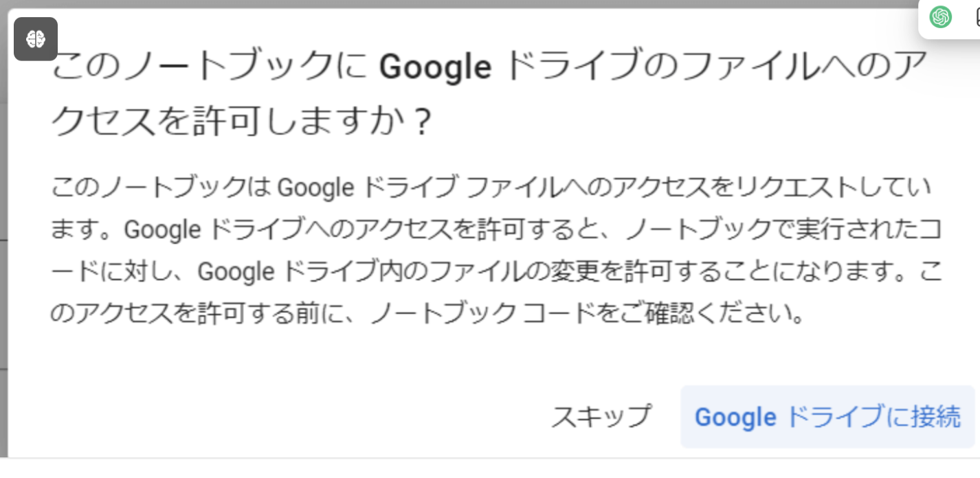980x478 pixels.
Task: Click the strip below the dialog's bottom border
Action: 490,468
